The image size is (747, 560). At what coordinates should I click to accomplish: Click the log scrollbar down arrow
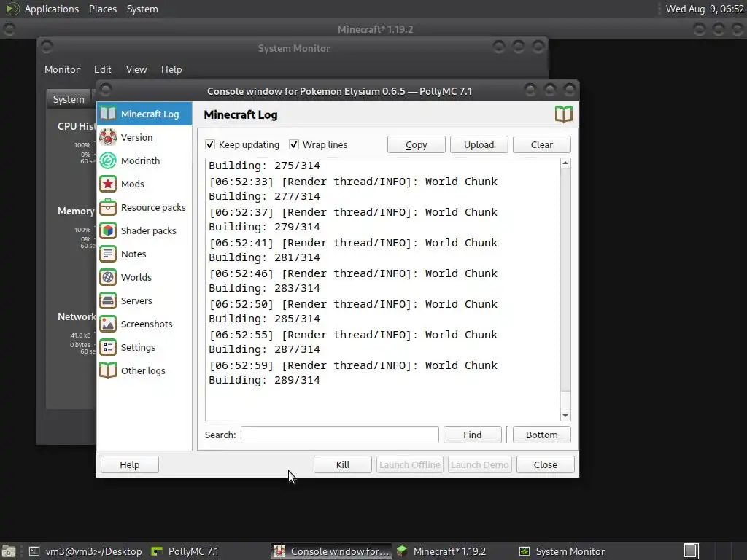click(565, 416)
